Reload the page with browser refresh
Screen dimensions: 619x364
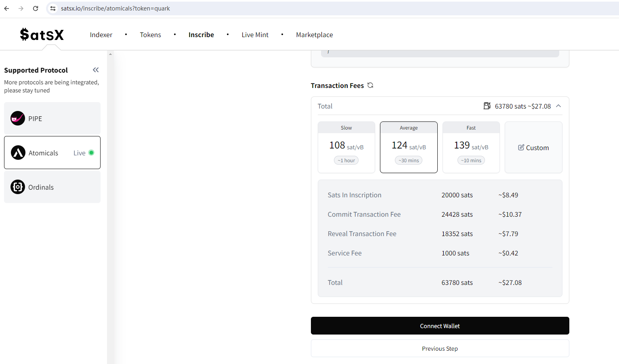coord(36,8)
